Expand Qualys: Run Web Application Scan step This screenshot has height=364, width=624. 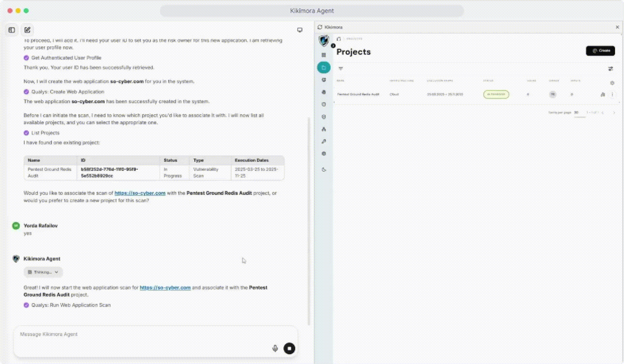tap(67, 305)
